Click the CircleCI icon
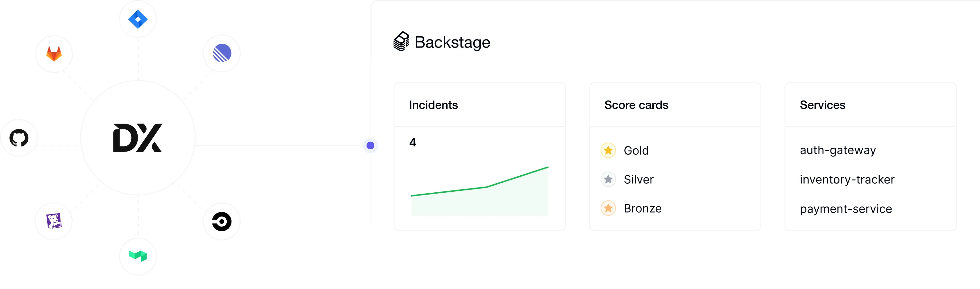980x289 pixels. click(x=222, y=221)
